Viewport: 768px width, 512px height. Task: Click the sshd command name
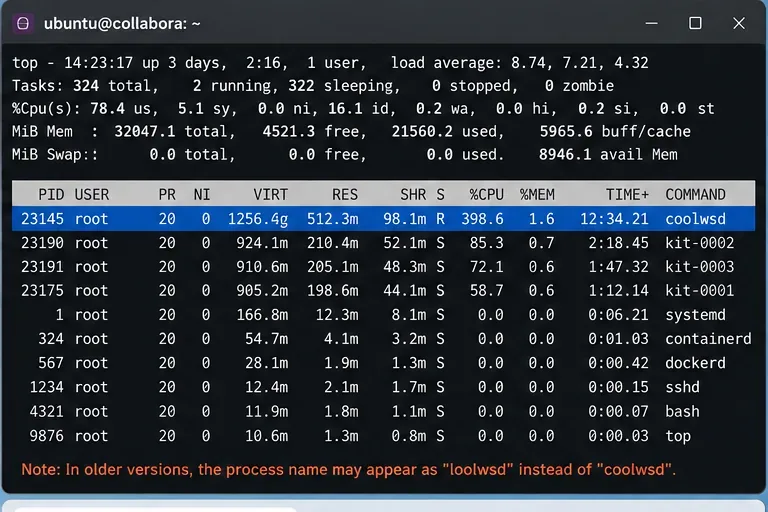point(682,387)
